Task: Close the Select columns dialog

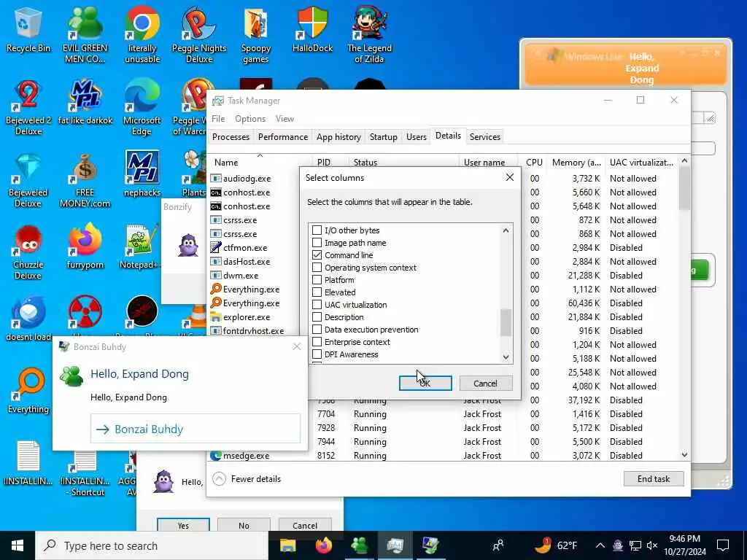Action: pyautogui.click(x=510, y=177)
